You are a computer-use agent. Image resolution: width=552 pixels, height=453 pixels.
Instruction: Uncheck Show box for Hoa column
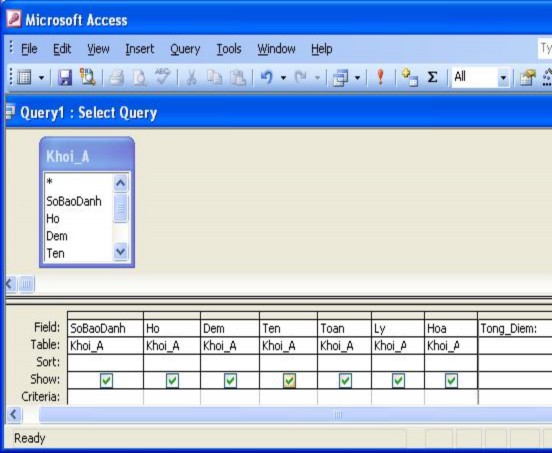coord(451,380)
